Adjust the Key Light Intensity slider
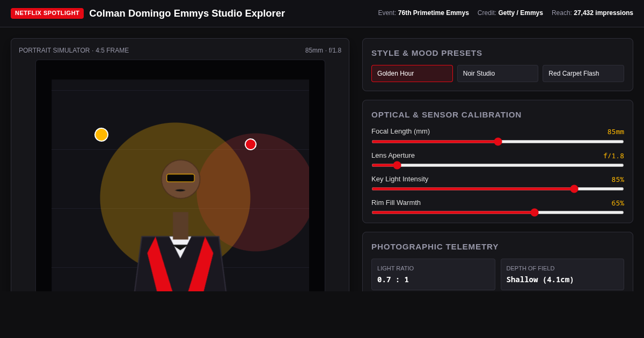644x338 pixels. click(497, 189)
